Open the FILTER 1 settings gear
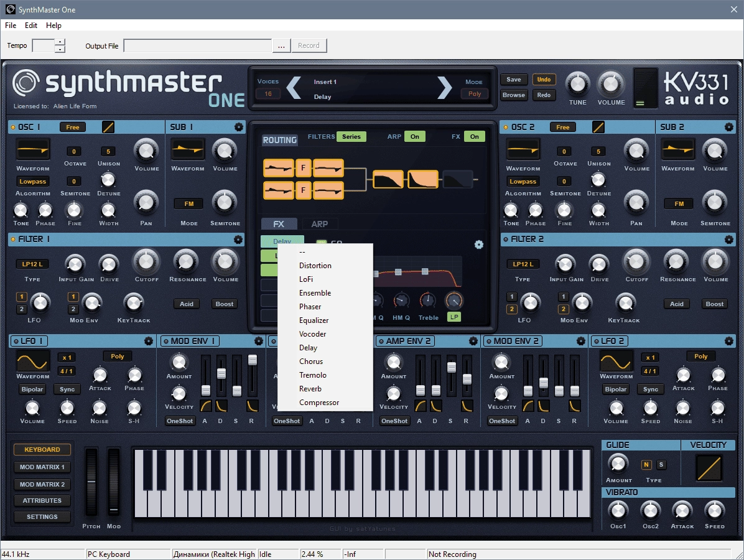The height and width of the screenshot is (560, 744). (x=238, y=240)
